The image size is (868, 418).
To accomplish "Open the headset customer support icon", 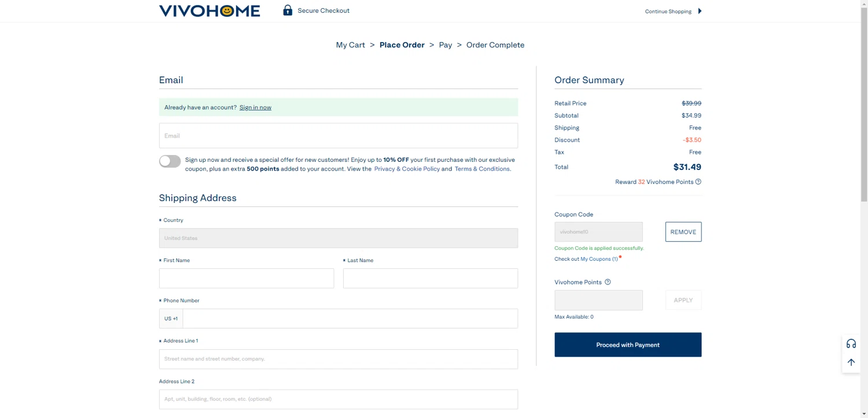I will pos(851,343).
